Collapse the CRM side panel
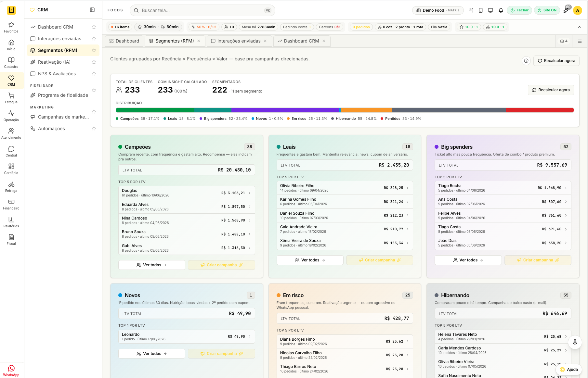The width and height of the screenshot is (588, 378). pyautogui.click(x=92, y=10)
